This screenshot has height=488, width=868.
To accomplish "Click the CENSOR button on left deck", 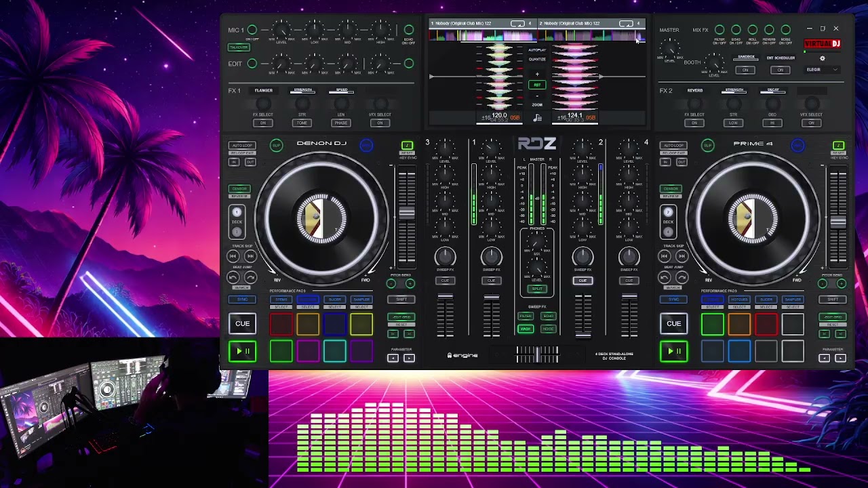I will [239, 189].
